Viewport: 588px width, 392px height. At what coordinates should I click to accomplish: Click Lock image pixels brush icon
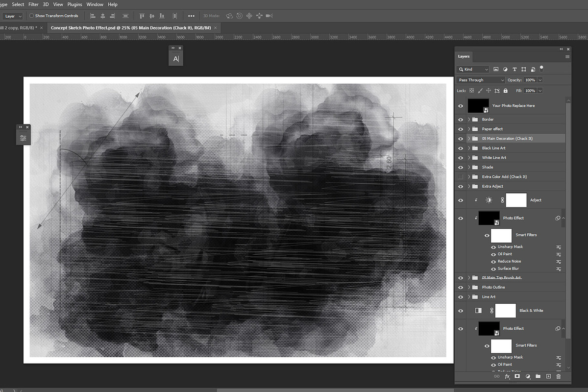point(480,91)
